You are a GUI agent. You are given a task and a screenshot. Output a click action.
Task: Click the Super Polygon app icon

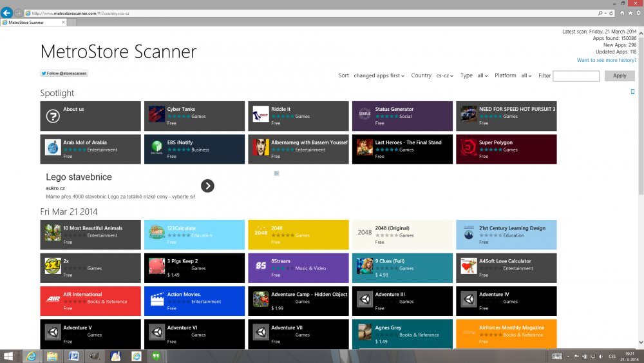(x=469, y=148)
